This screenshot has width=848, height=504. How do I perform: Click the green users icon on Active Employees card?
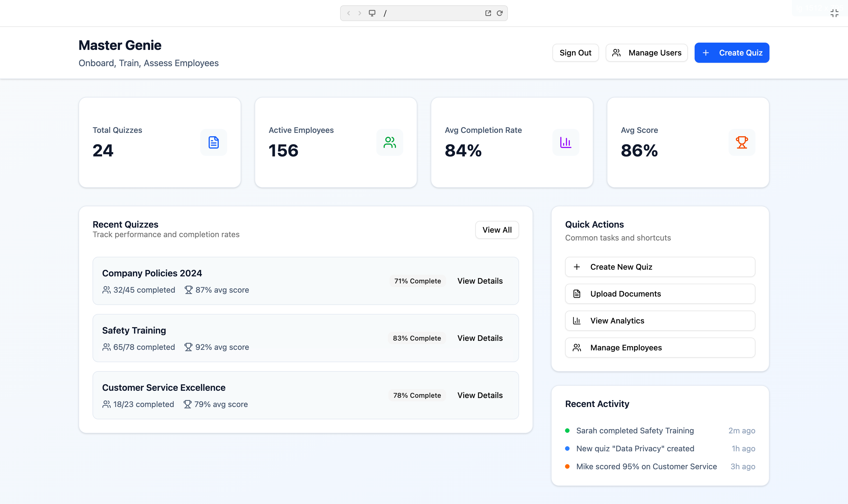[389, 142]
